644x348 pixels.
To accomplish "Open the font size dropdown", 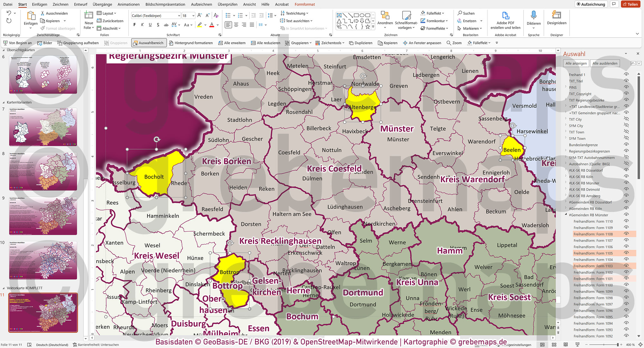I will pos(193,15).
